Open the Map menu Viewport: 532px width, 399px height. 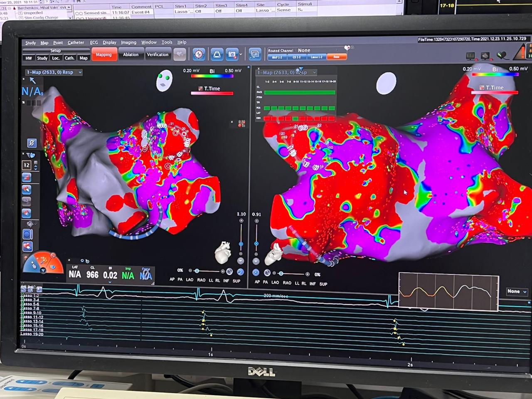44,43
